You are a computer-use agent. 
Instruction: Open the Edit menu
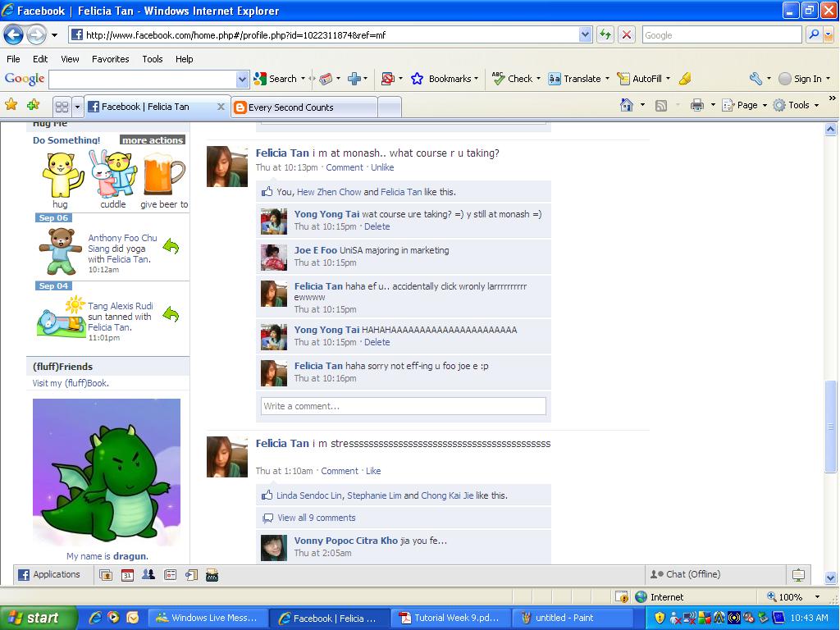(x=40, y=59)
